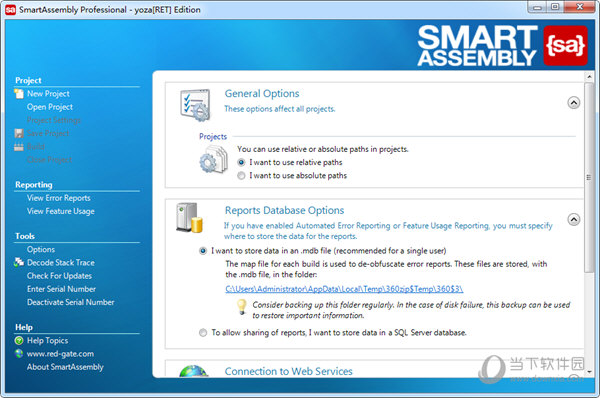Screen dimensions: 600x398
Task: Close the SmartAssembly window
Action: (579, 7)
